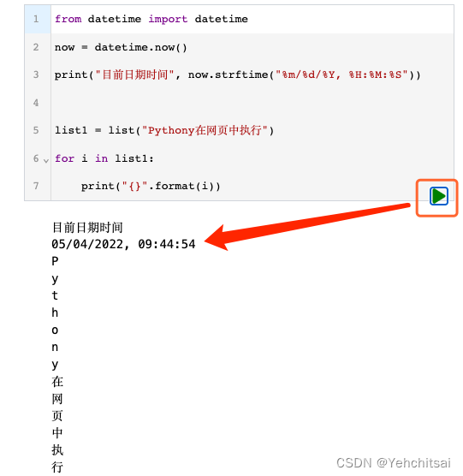
Task: Place cursor in datetime.now() call
Action: click(x=140, y=47)
